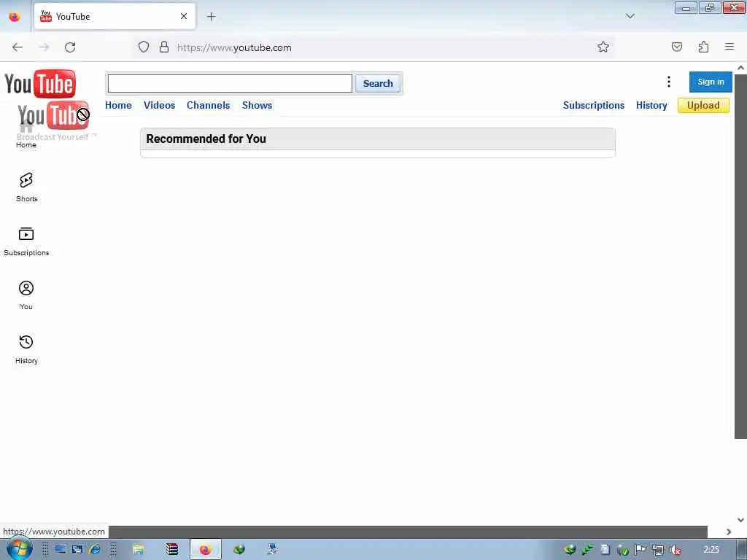Bookmark this page with the star icon
The width and height of the screenshot is (747, 560).
(x=603, y=47)
